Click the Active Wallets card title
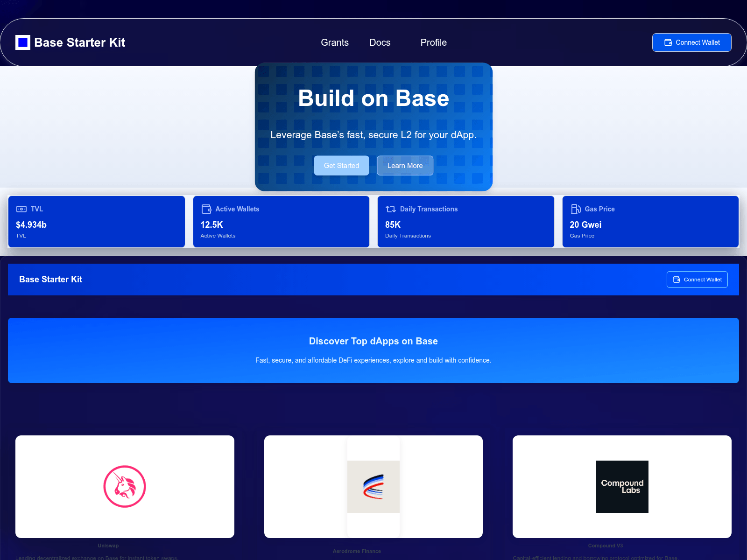The image size is (747, 560). pos(237,209)
